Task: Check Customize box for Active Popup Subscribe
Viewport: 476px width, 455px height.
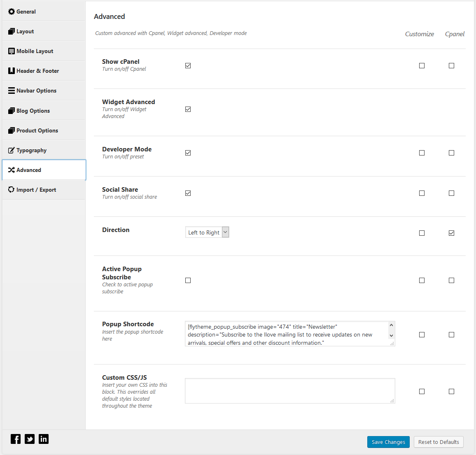Action: pyautogui.click(x=422, y=280)
